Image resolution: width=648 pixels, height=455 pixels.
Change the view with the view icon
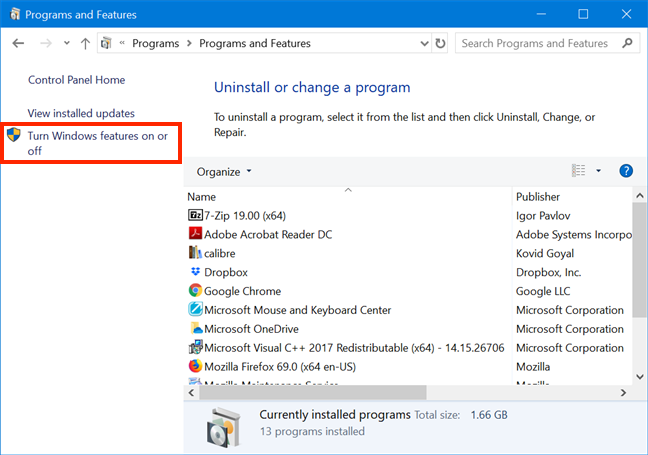tap(578, 170)
